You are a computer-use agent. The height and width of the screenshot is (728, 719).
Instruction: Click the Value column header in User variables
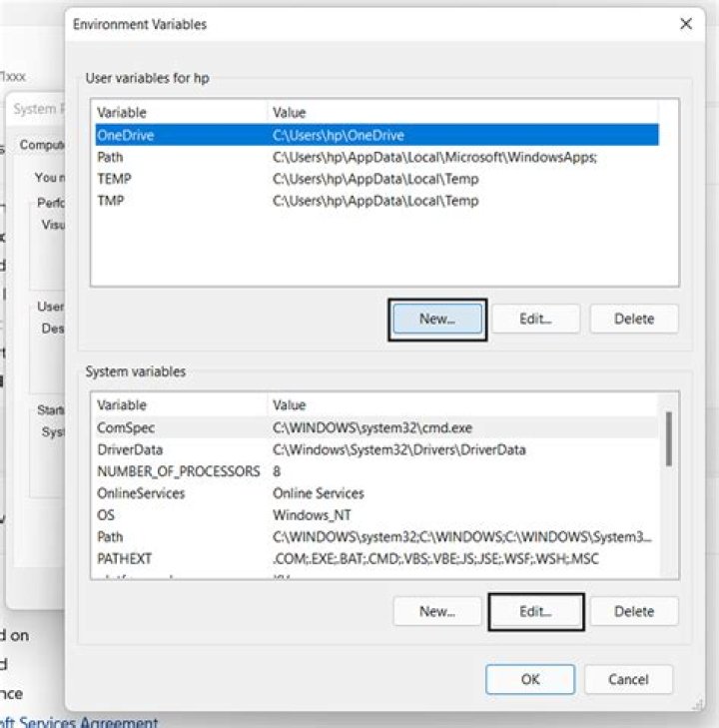[462, 113]
